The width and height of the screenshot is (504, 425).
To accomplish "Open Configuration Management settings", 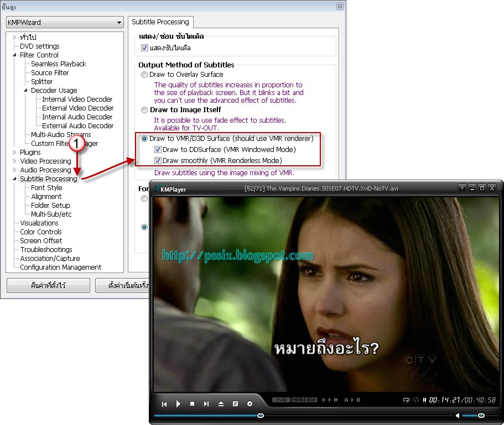I will coord(60,267).
